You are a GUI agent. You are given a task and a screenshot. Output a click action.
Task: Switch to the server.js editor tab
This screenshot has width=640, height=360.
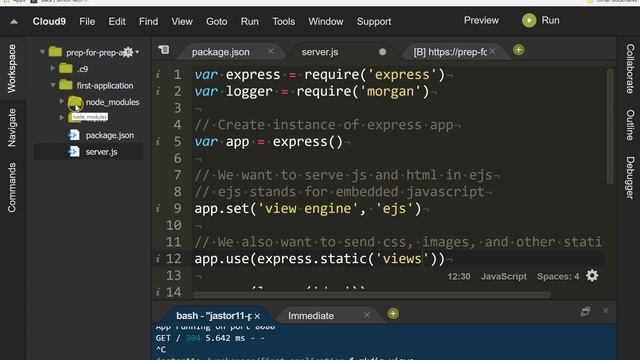(320, 52)
